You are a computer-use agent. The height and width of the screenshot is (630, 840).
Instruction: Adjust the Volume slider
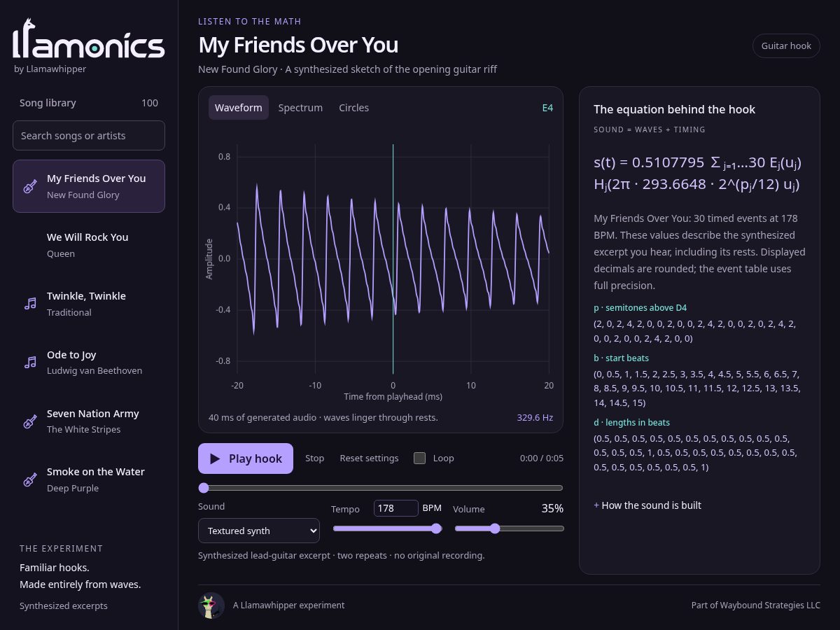pos(510,528)
